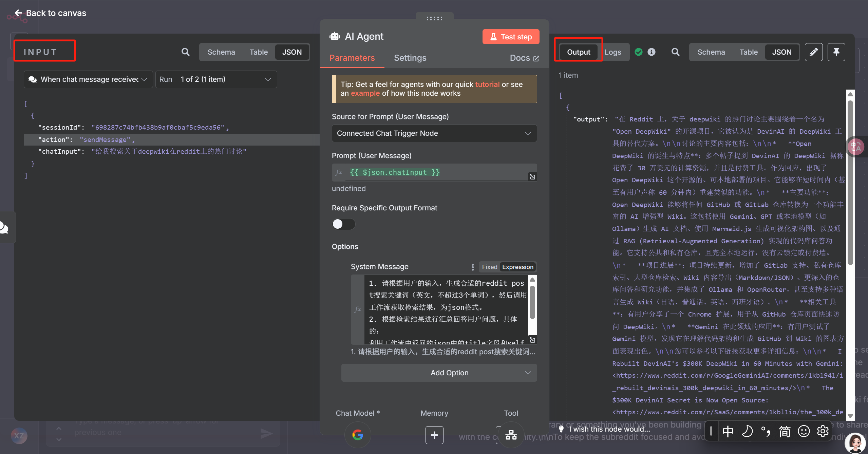This screenshot has width=868, height=454.
Task: Open the workflow tool node icon
Action: point(511,435)
